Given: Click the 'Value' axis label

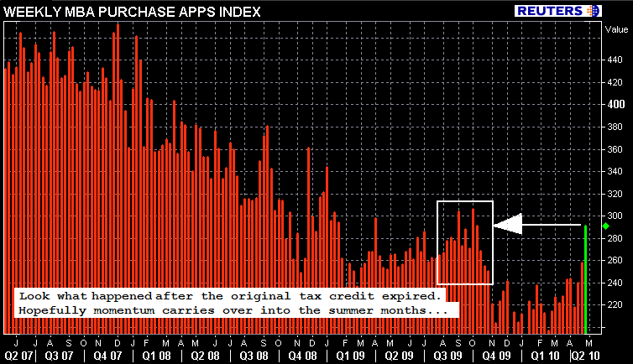Looking at the screenshot, I should click(x=615, y=29).
